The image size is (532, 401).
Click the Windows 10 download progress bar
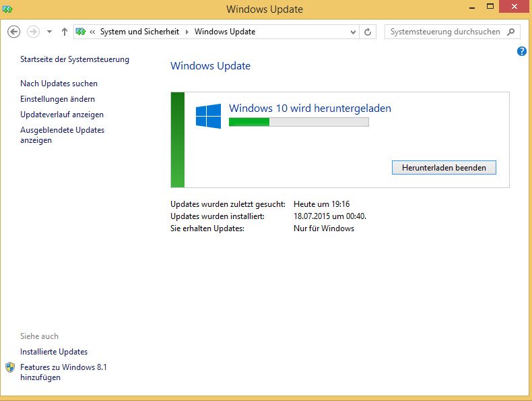299,122
